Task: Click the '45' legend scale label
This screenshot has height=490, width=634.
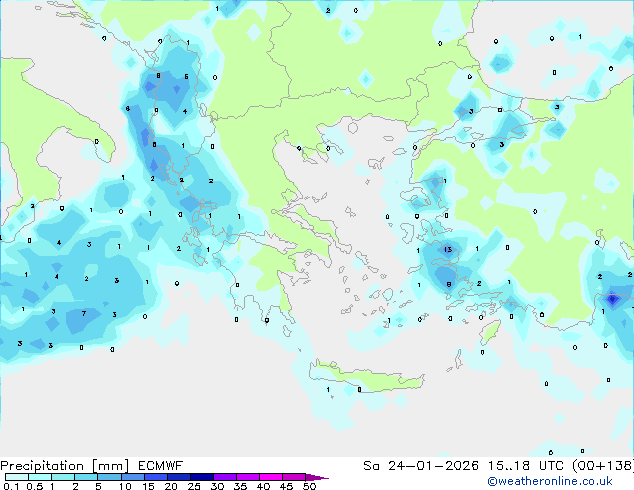Action: (x=286, y=486)
